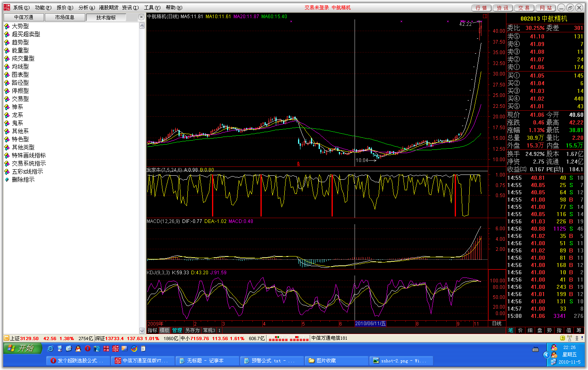
Task: Open the 系统 menu
Action: 21,8
